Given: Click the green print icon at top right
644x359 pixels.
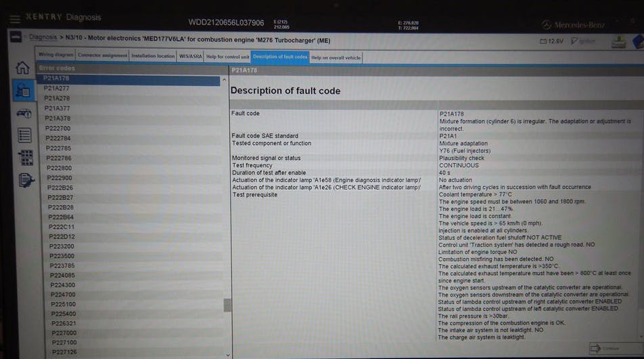Looking at the screenshot, I should 618,43.
